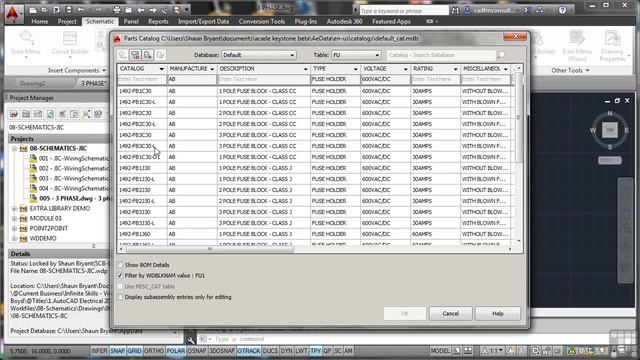Open the Database dropdown set to Default

(258, 55)
